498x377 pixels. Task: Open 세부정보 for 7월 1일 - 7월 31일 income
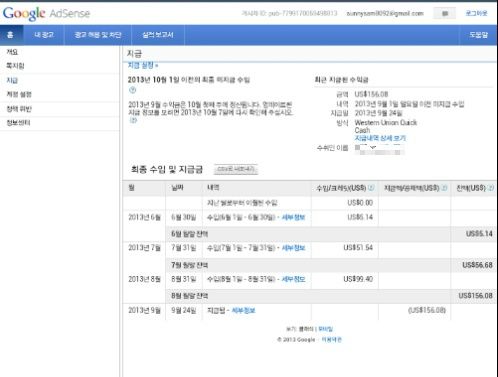pos(293,248)
